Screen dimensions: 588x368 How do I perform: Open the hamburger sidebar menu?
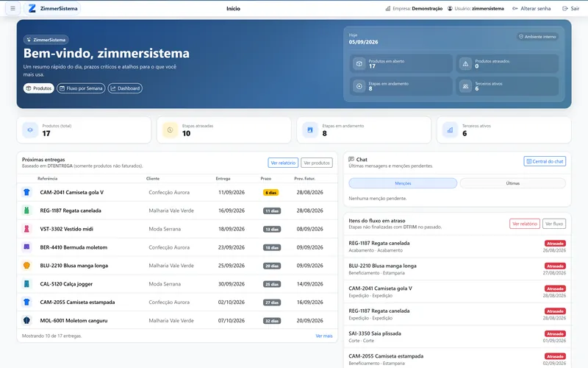click(12, 8)
